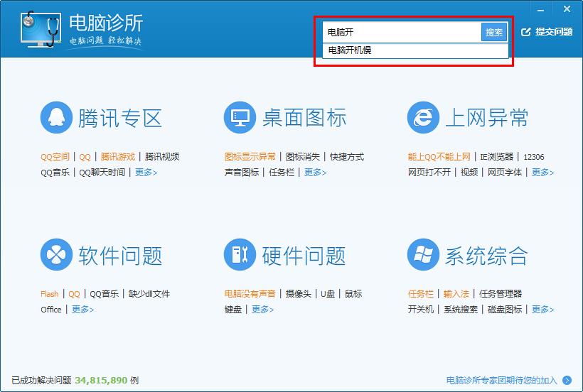Screen dimensions: 583x392
Task: Click the Internet Explorer network issue icon
Action: [423, 117]
